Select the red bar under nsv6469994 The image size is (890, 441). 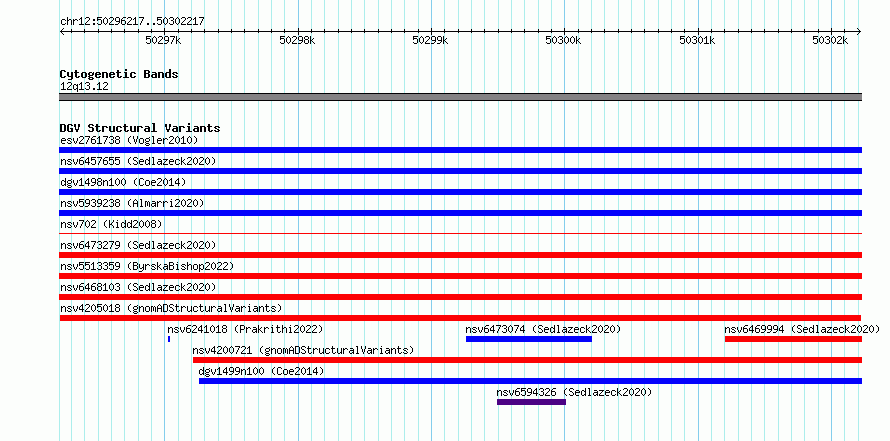[x=793, y=339]
